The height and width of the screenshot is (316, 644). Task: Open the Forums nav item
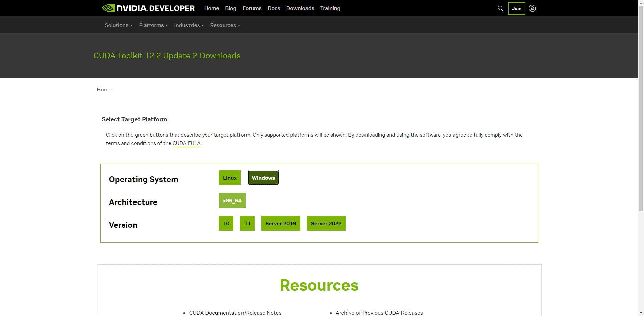click(252, 8)
